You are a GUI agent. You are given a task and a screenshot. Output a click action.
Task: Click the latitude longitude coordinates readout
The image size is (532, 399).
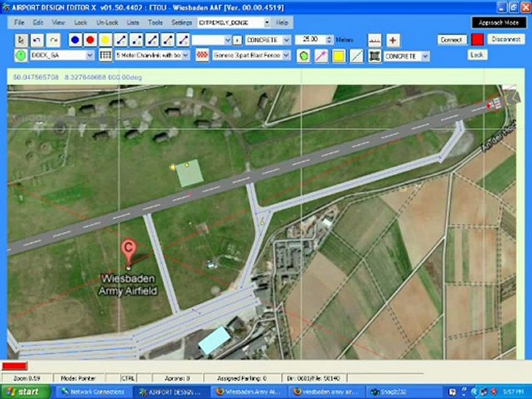(78, 78)
